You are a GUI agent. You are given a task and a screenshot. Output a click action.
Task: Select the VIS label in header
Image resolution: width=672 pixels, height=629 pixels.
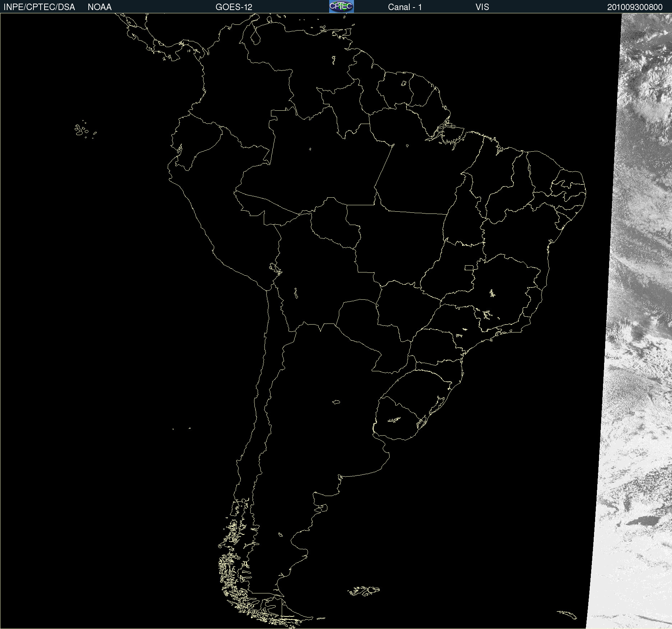[482, 7]
